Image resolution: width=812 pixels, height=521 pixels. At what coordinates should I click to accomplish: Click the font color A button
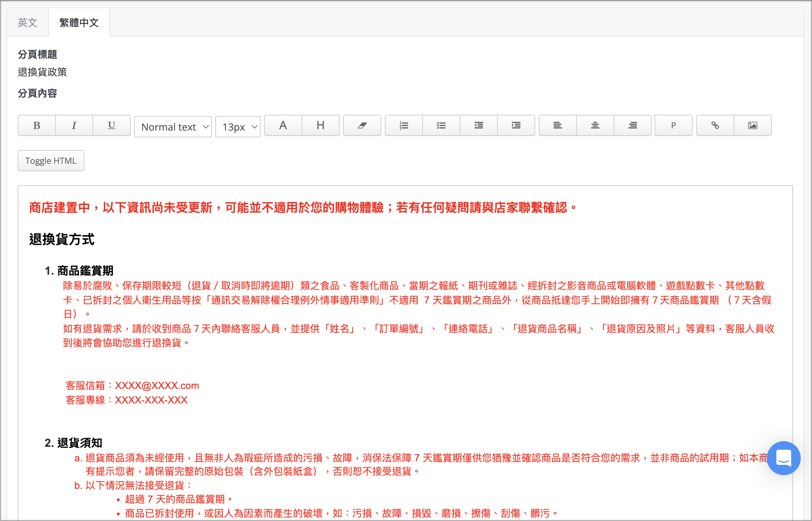(283, 125)
